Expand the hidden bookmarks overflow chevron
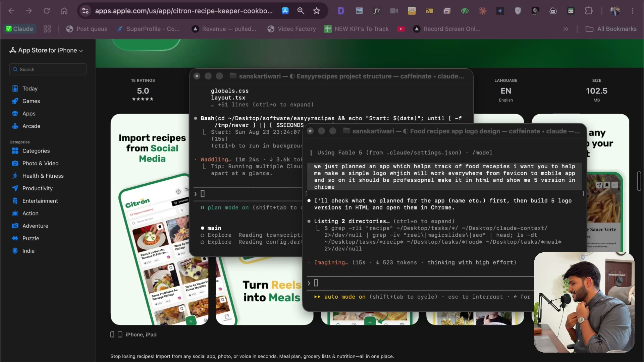The height and width of the screenshot is (362, 644). [x=566, y=29]
